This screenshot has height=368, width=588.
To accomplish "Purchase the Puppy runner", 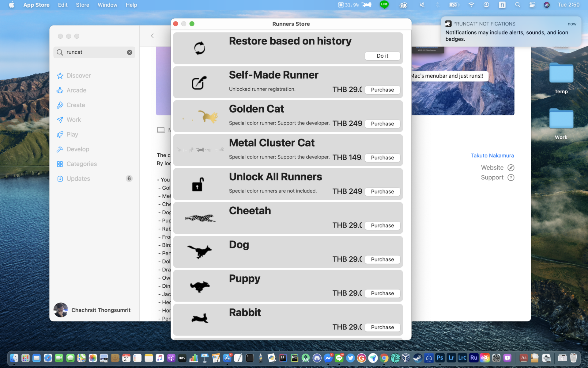I will click(383, 293).
